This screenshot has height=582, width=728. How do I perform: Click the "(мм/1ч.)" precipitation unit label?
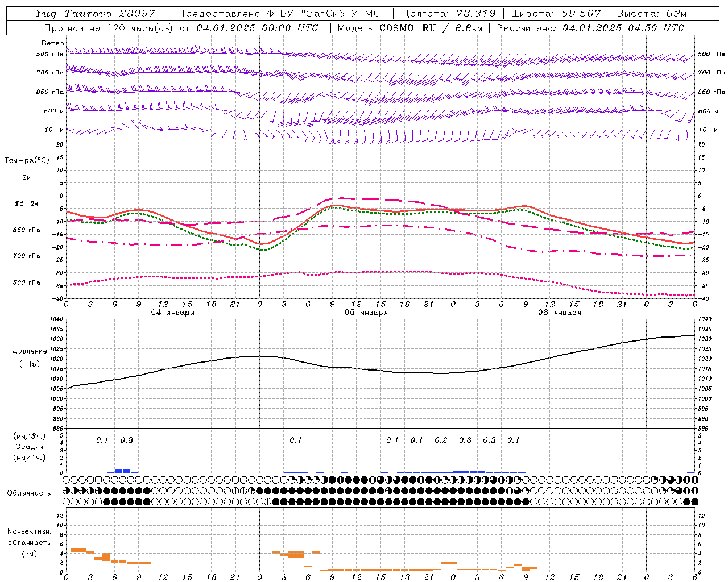click(30, 458)
